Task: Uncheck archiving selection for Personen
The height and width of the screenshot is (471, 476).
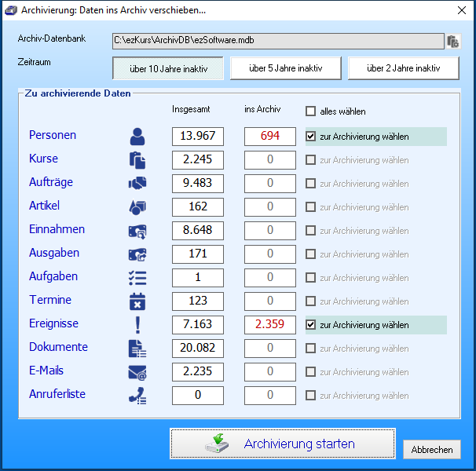Action: [x=311, y=137]
